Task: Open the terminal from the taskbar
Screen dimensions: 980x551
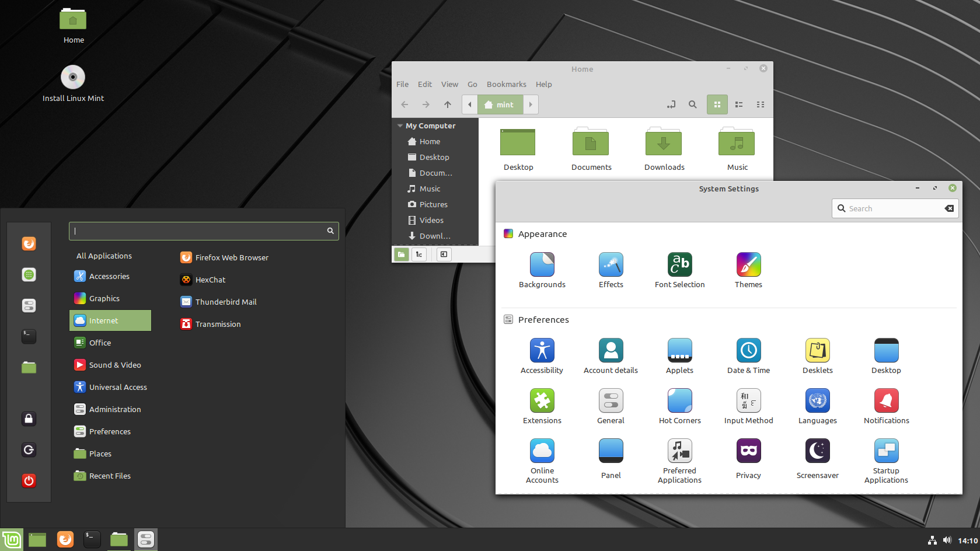Action: 92,539
